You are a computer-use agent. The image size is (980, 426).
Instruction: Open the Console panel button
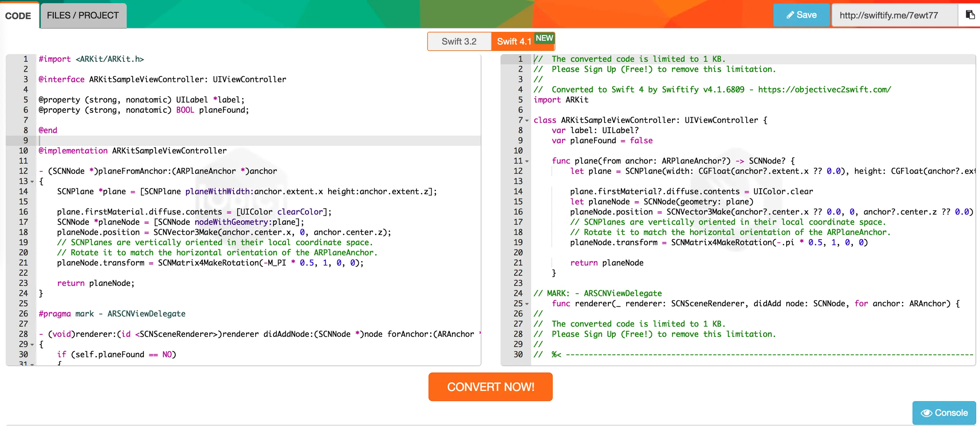(944, 413)
